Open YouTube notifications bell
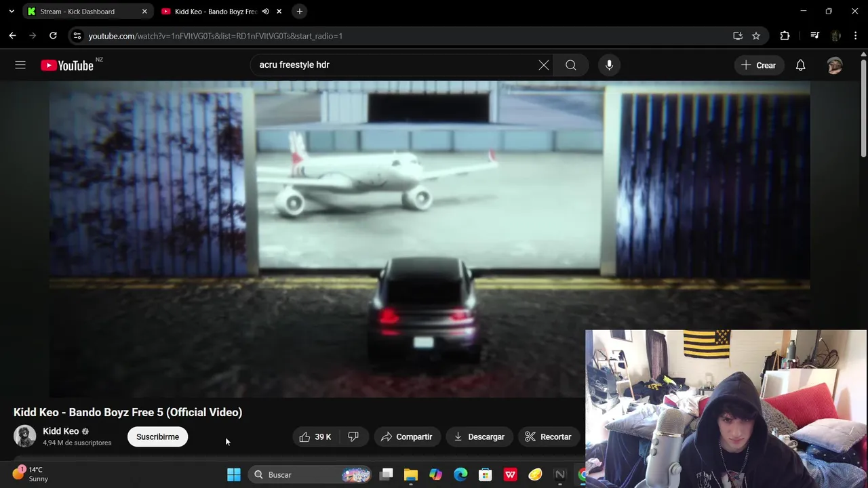Screen dimensions: 868x488 (800, 65)
